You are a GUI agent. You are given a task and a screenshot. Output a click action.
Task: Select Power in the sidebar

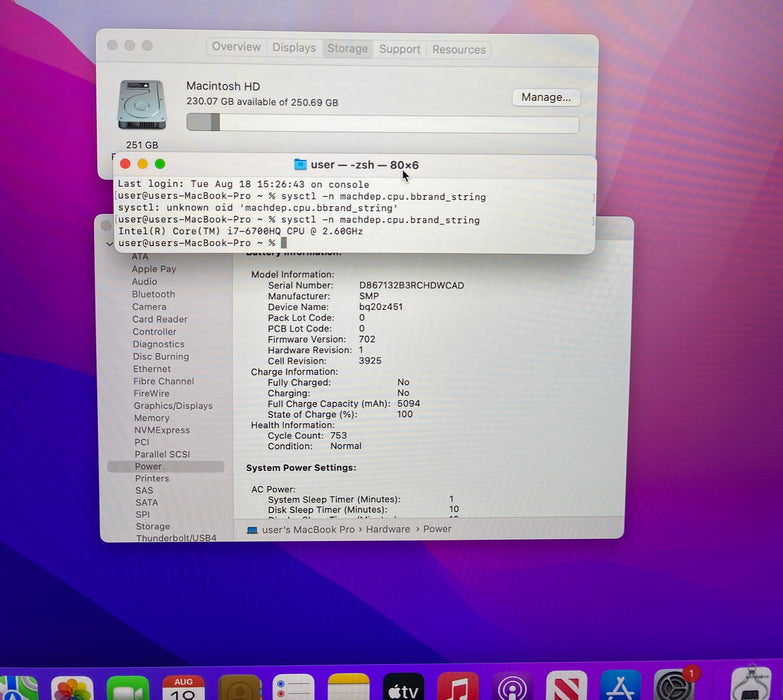click(166, 466)
